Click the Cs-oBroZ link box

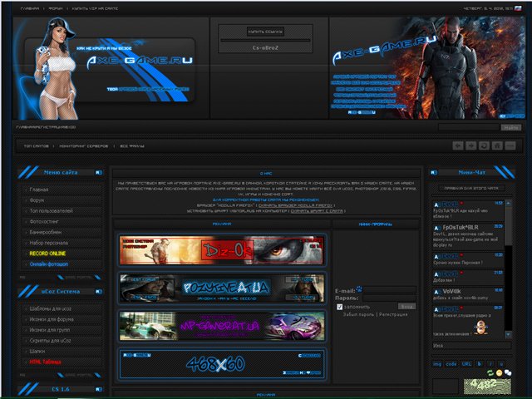pyautogui.click(x=265, y=48)
